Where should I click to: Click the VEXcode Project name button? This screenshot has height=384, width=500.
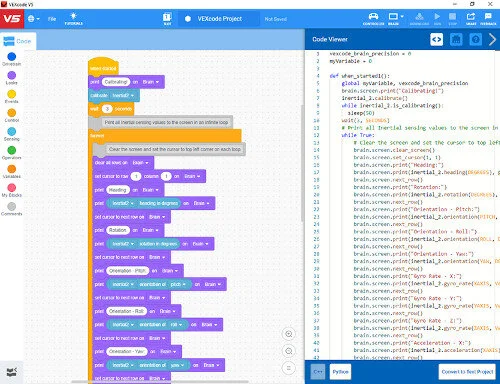point(219,19)
